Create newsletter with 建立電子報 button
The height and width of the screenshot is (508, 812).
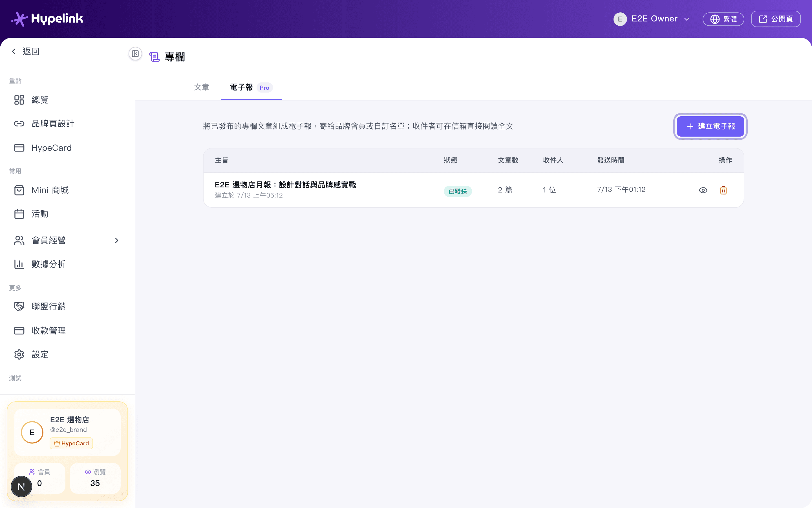click(710, 126)
